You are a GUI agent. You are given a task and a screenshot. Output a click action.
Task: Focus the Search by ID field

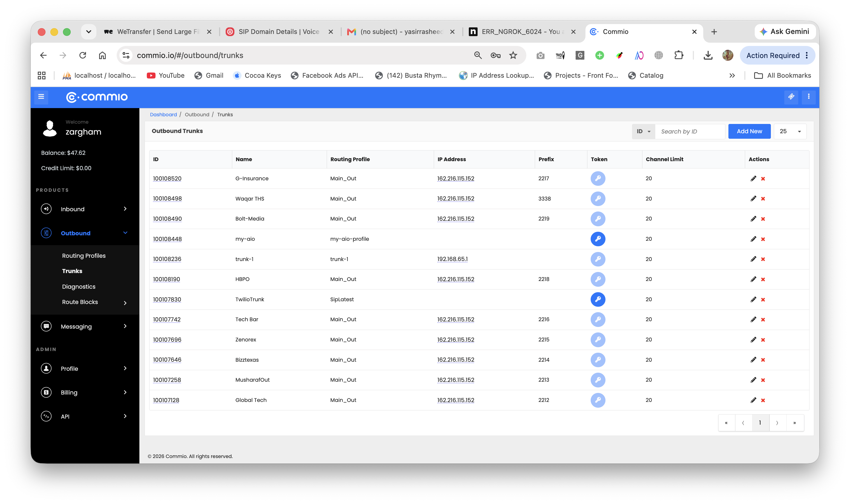pos(690,131)
